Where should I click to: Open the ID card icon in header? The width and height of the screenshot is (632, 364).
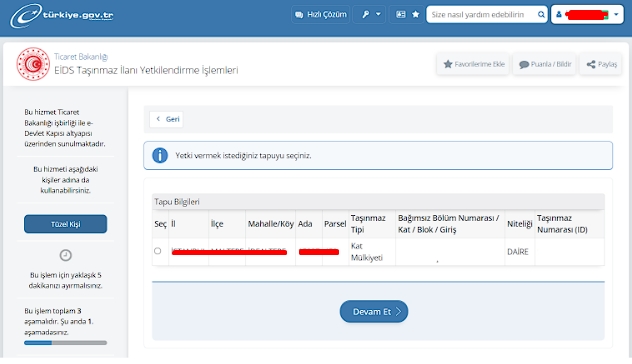(401, 15)
